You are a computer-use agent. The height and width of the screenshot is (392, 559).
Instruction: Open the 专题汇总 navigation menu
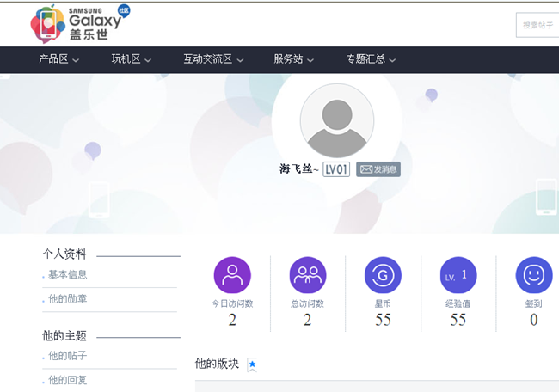point(371,59)
